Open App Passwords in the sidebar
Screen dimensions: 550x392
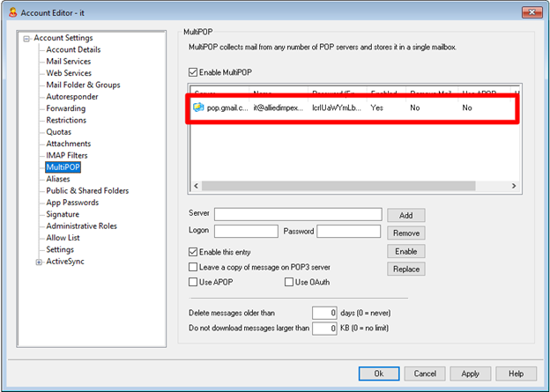[x=72, y=202]
